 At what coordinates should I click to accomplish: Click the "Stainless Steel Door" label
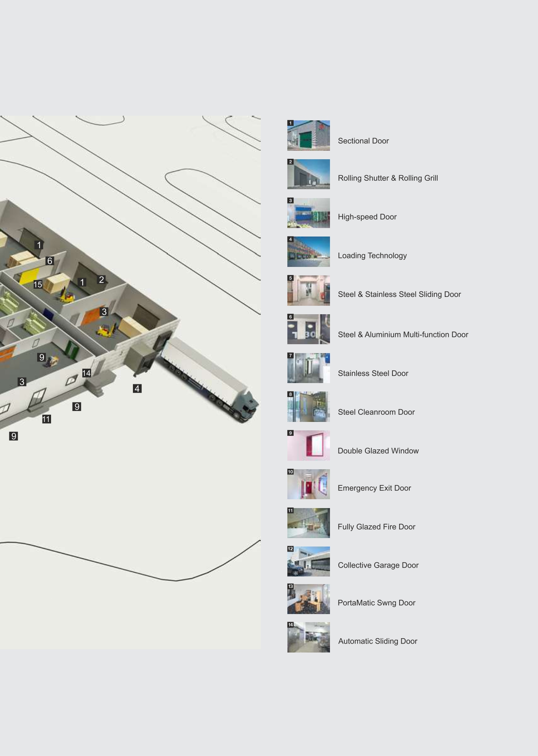[373, 373]
